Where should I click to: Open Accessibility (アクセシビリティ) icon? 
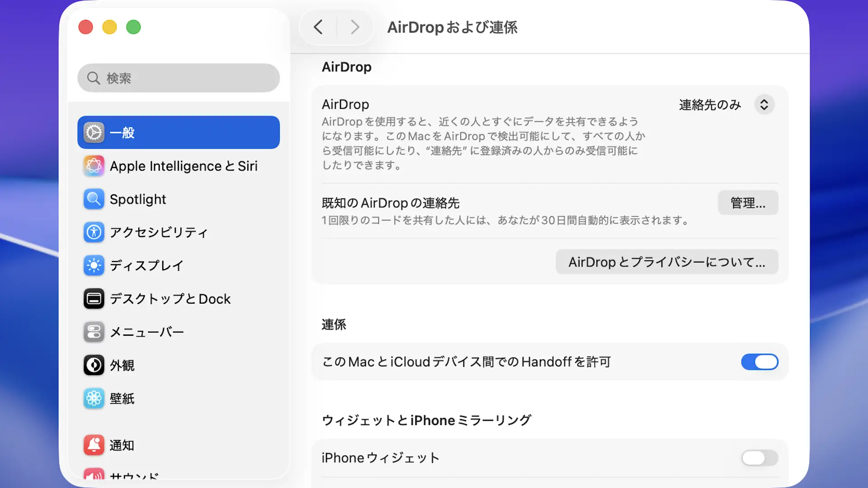(94, 232)
